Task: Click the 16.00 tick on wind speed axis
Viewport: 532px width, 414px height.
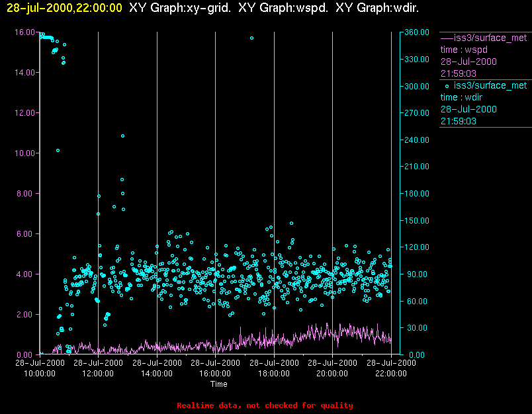Action: click(x=24, y=32)
